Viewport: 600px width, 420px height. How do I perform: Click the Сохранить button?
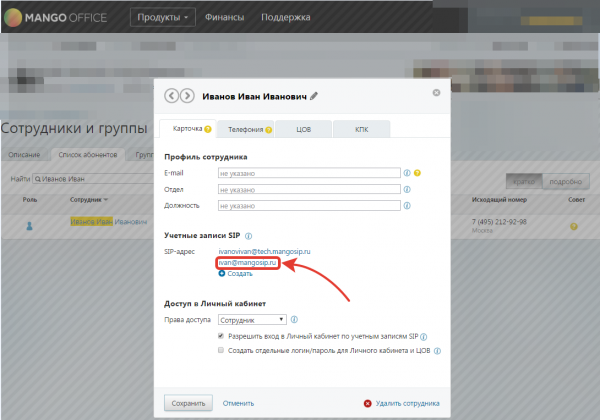coord(188,403)
